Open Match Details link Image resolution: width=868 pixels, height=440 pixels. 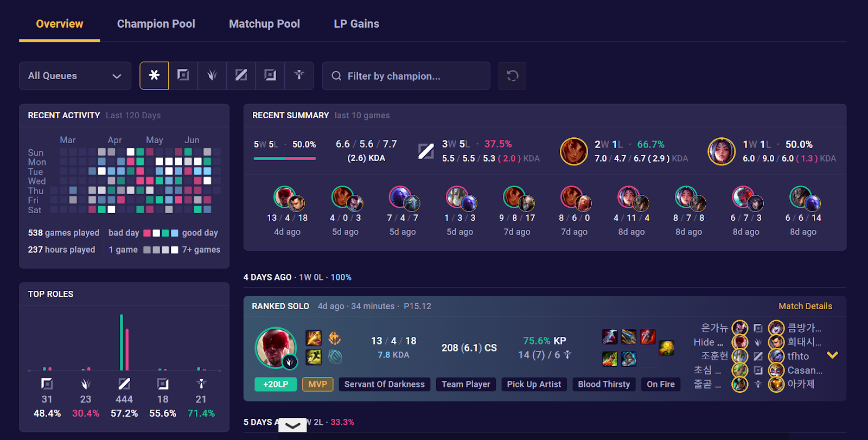click(805, 306)
